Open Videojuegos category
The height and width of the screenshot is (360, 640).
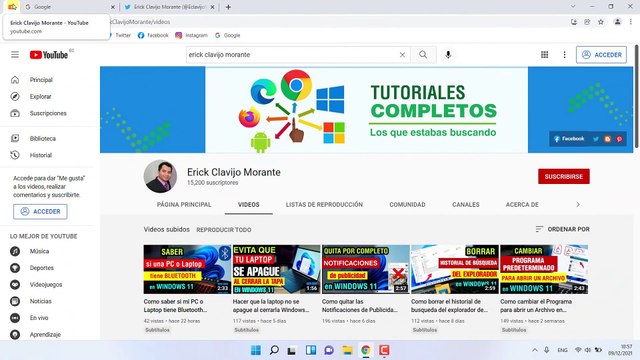coord(47,284)
